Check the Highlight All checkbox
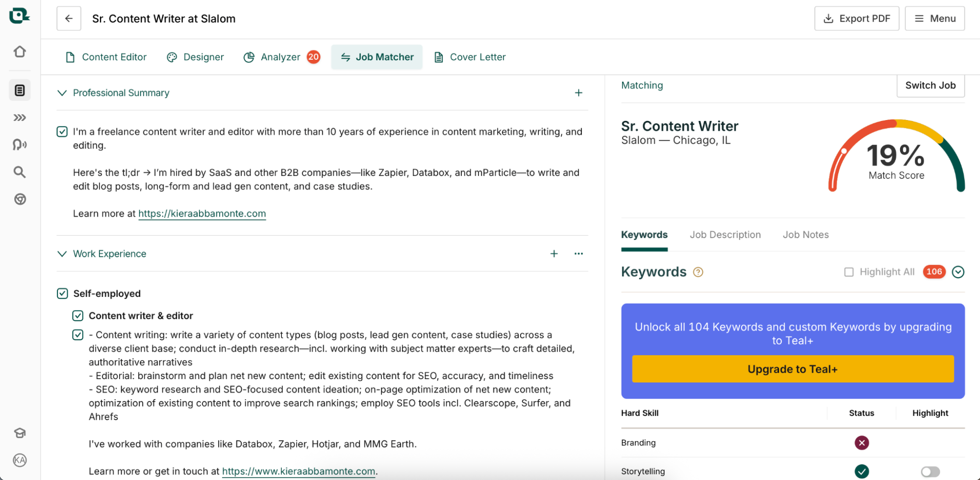Viewport: 980px width, 480px height. pyautogui.click(x=849, y=272)
